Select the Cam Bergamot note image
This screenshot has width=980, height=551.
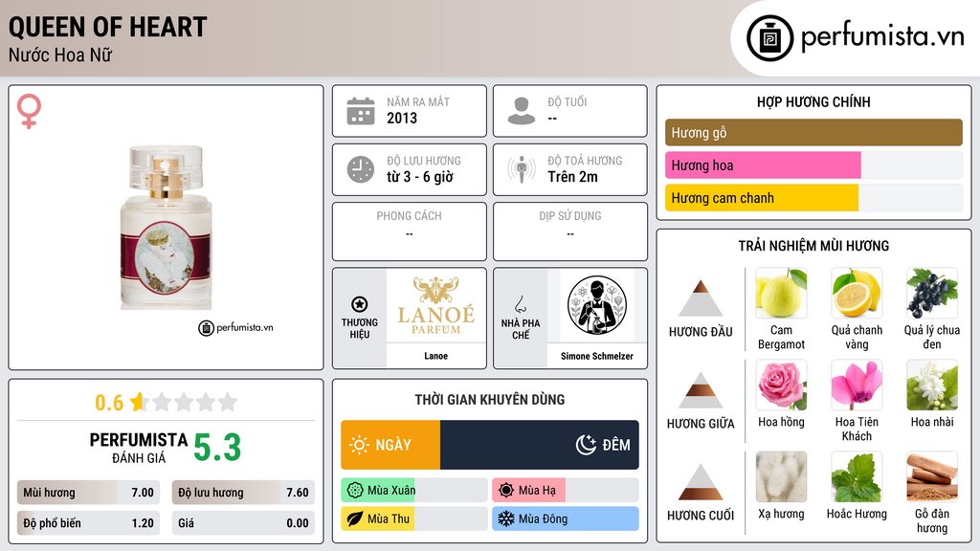(781, 293)
